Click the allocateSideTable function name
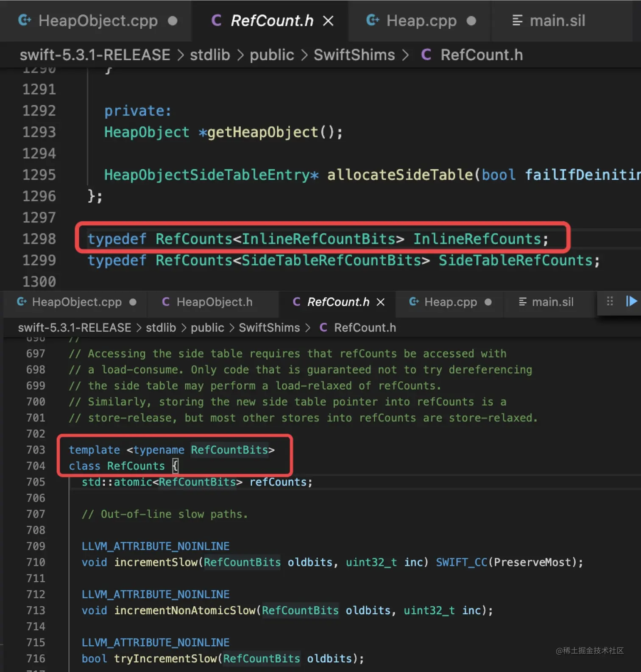The image size is (641, 672). pyautogui.click(x=400, y=175)
